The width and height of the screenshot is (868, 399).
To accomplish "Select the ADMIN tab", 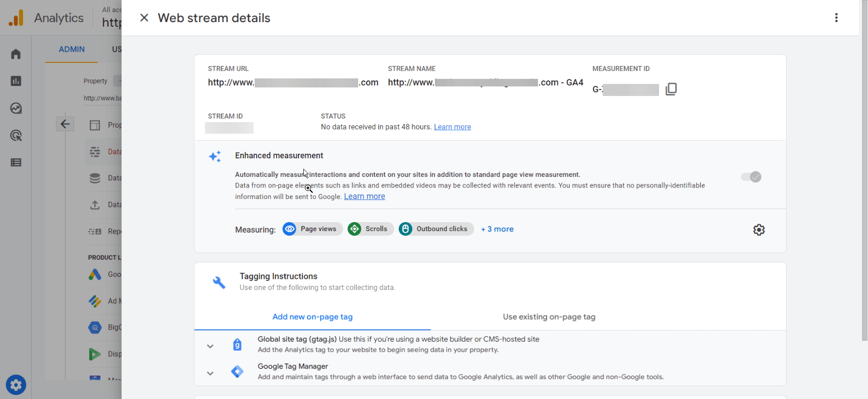I will click(x=72, y=49).
